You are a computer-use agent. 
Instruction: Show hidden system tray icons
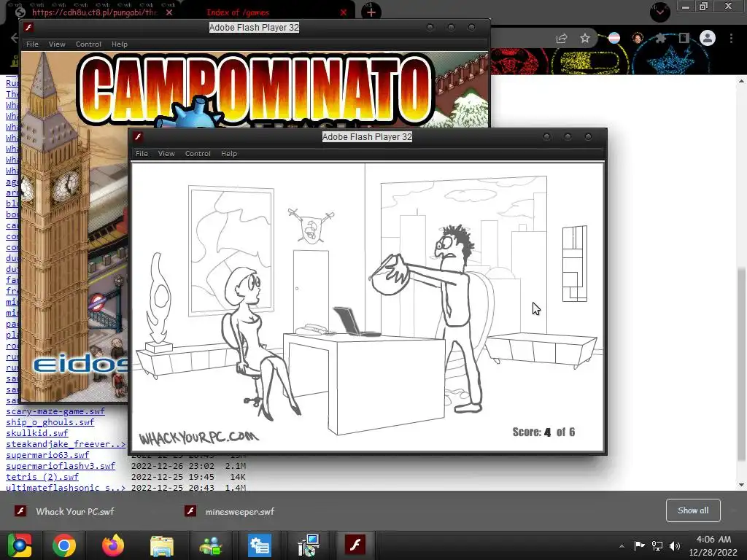pyautogui.click(x=622, y=546)
